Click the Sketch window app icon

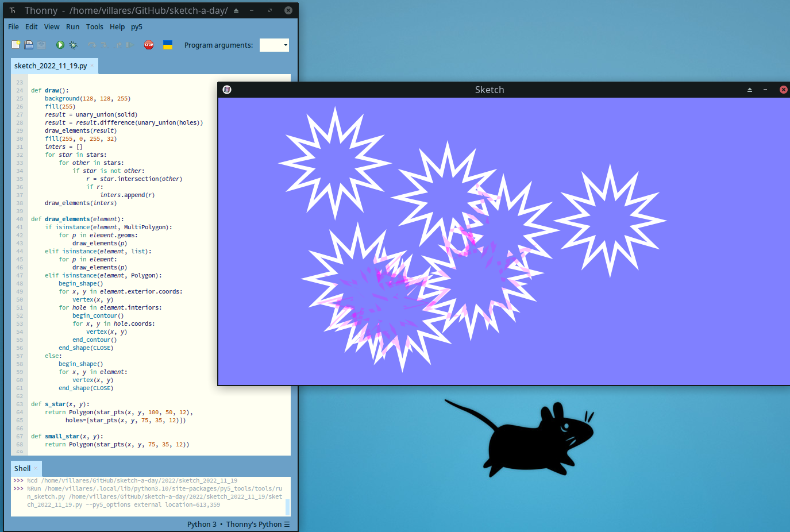coord(227,90)
